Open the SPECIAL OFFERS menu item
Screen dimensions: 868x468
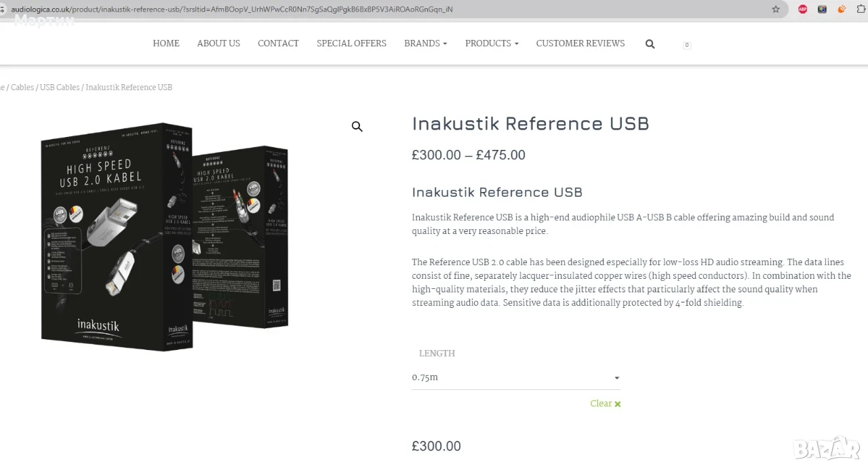click(x=351, y=43)
